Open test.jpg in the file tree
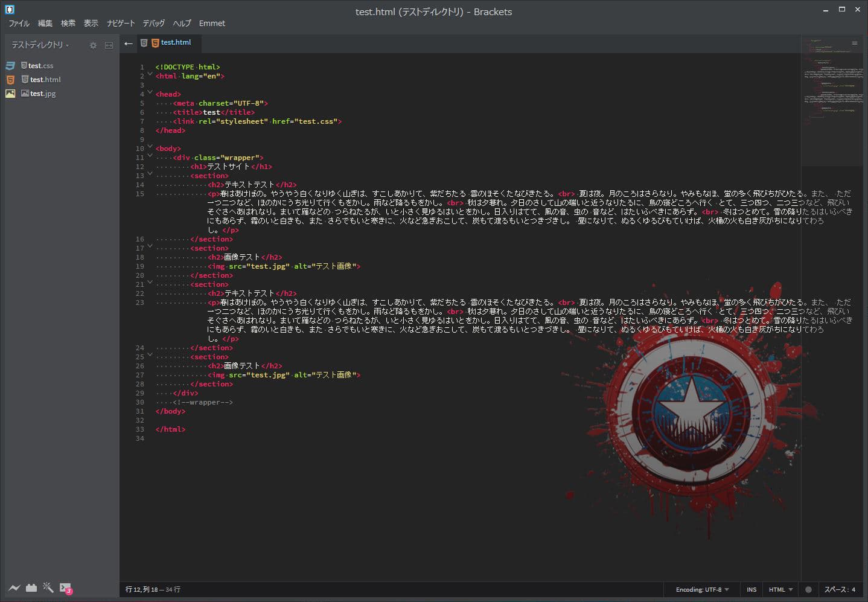The width and height of the screenshot is (868, 602). [x=43, y=94]
